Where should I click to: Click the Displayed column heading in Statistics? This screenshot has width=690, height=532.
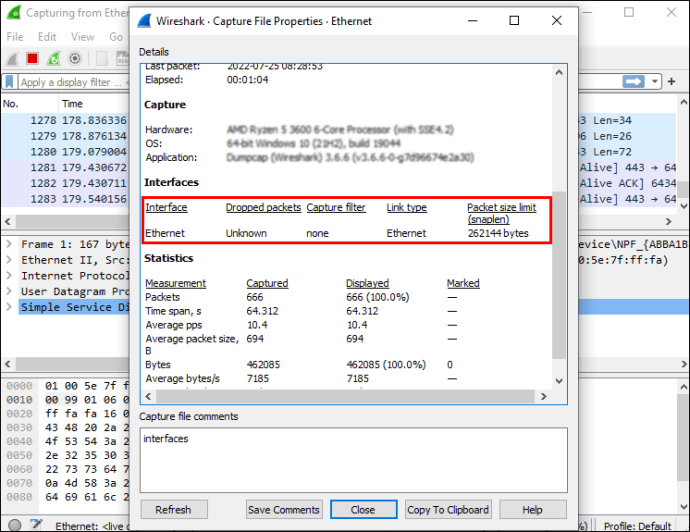pos(367,283)
